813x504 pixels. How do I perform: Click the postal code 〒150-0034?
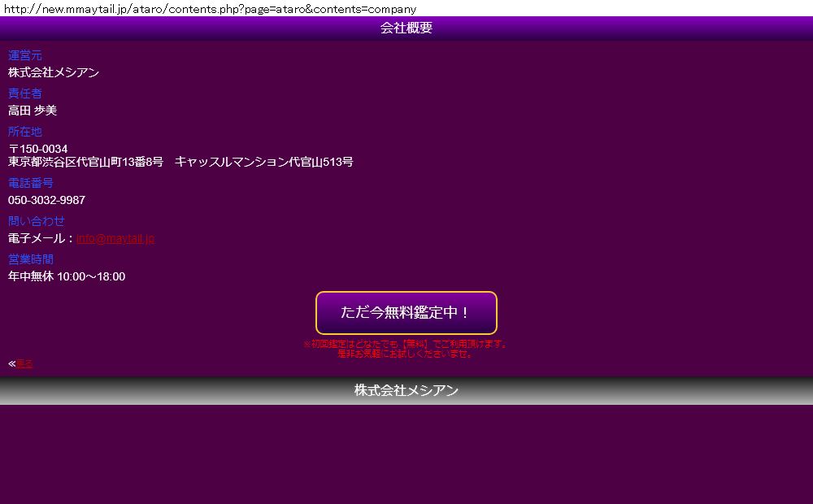(38, 149)
